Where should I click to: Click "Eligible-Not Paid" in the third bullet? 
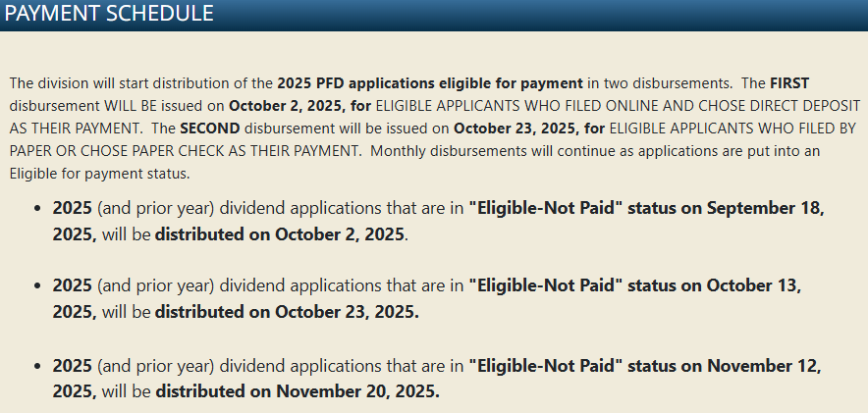(546, 366)
